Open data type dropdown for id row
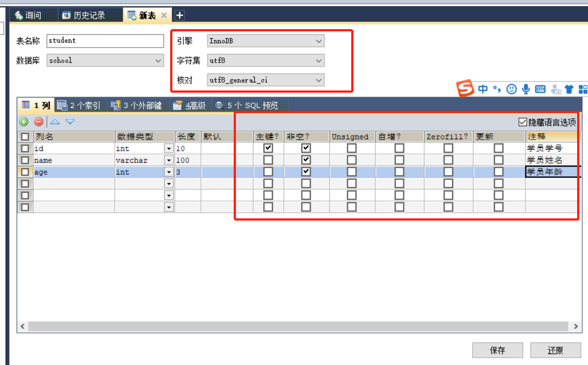The height and width of the screenshot is (365, 588). coord(169,149)
